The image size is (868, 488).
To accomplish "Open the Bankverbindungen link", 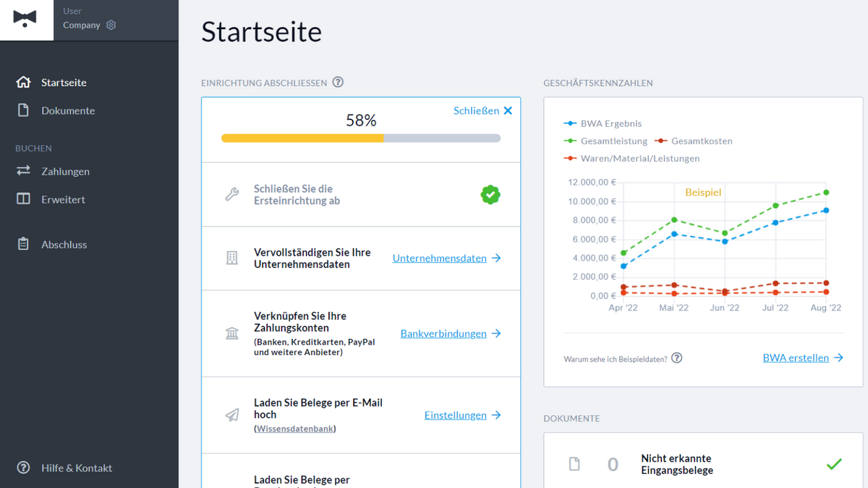I will pyautogui.click(x=443, y=333).
